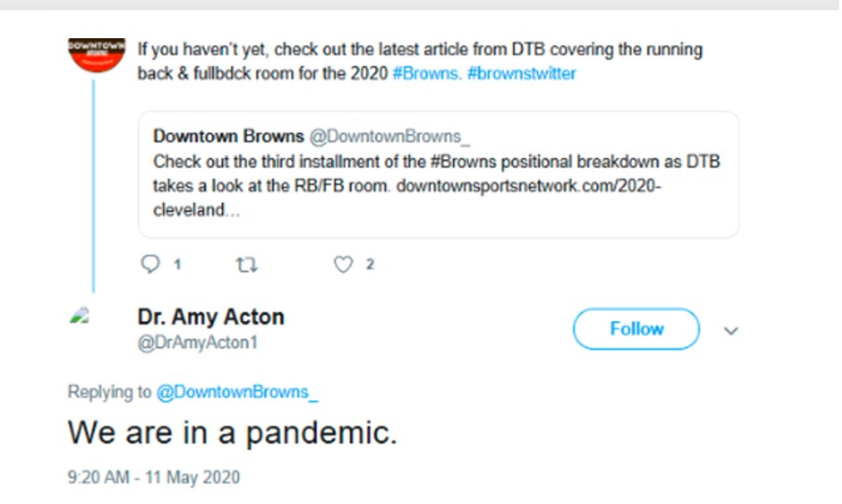Image resolution: width=842 pixels, height=504 pixels.
Task: Click Dr. Amy Acton's broken avatar image
Action: (x=78, y=317)
